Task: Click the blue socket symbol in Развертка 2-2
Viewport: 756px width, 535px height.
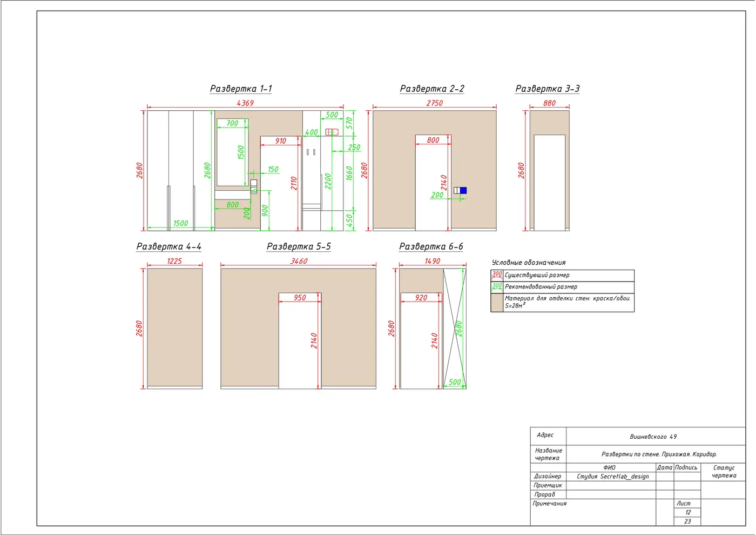Action: tap(463, 190)
